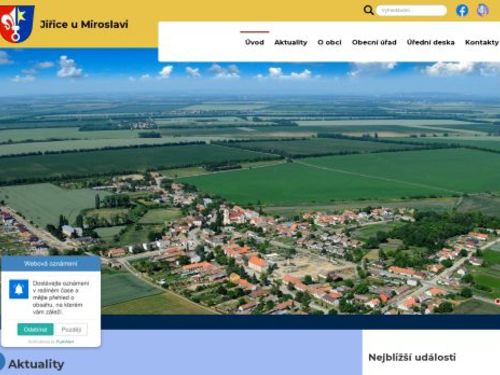Click the magnifier search icon
Screen dimensions: 500x375
pos(368,10)
